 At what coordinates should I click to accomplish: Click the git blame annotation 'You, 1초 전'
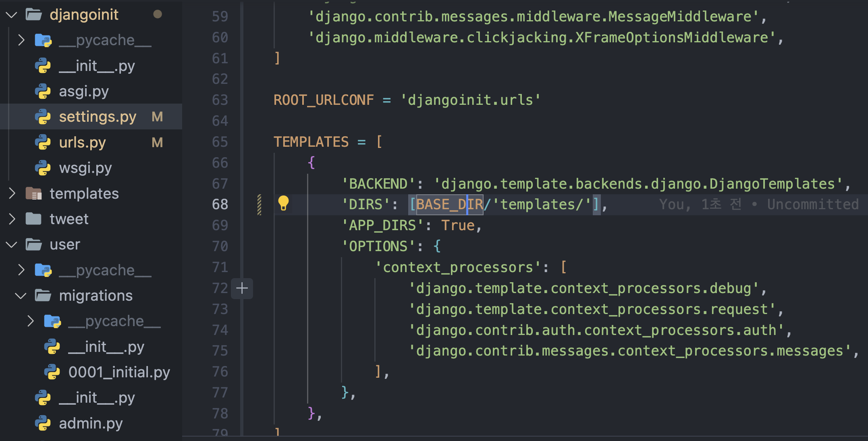(700, 204)
